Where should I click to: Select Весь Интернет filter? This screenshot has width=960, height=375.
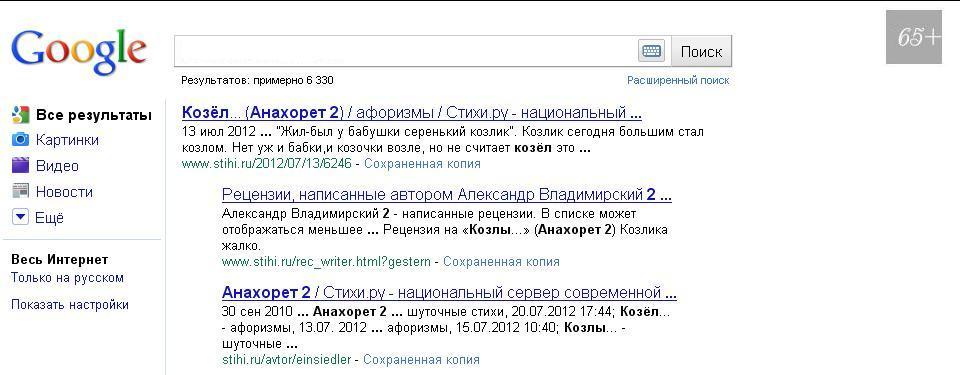pyautogui.click(x=59, y=260)
